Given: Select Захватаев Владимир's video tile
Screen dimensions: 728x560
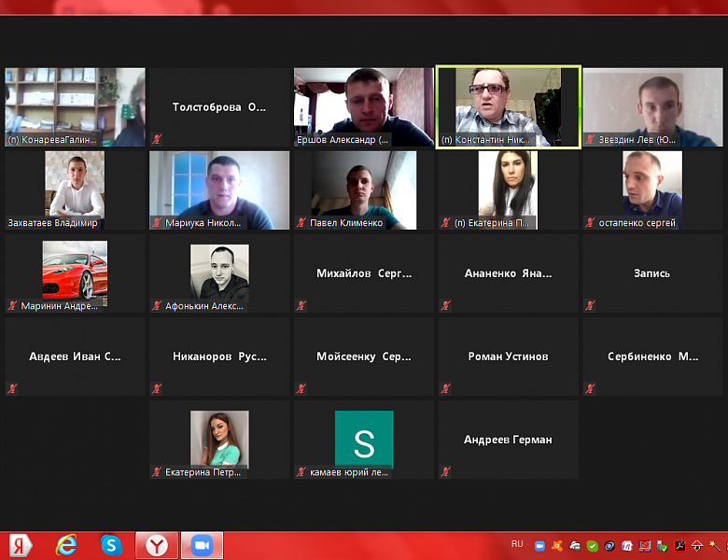Looking at the screenshot, I should (75, 190).
